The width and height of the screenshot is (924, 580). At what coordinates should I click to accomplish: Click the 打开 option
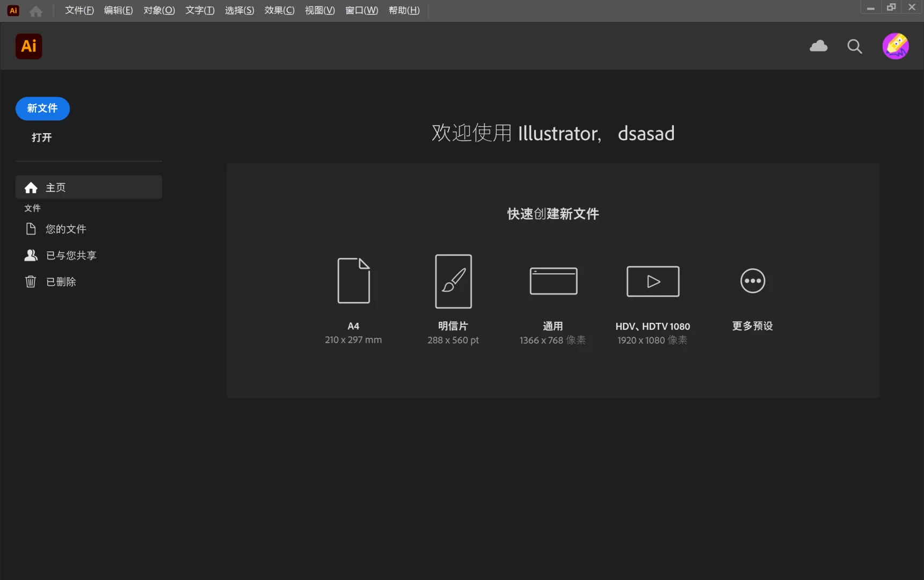point(42,137)
